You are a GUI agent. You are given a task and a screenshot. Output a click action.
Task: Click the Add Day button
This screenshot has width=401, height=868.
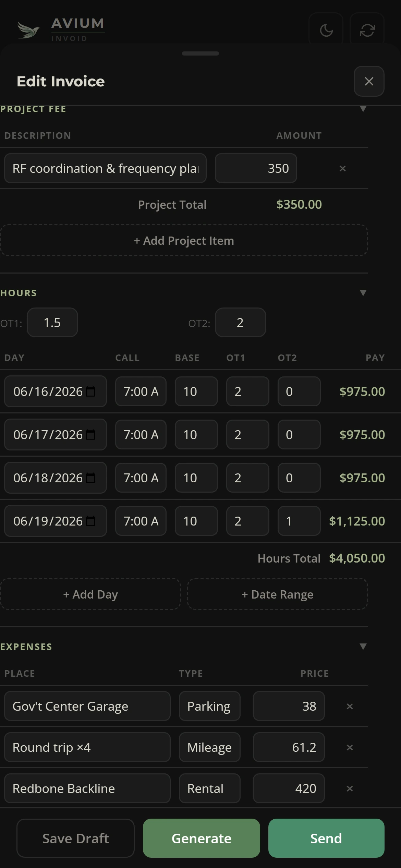point(90,594)
